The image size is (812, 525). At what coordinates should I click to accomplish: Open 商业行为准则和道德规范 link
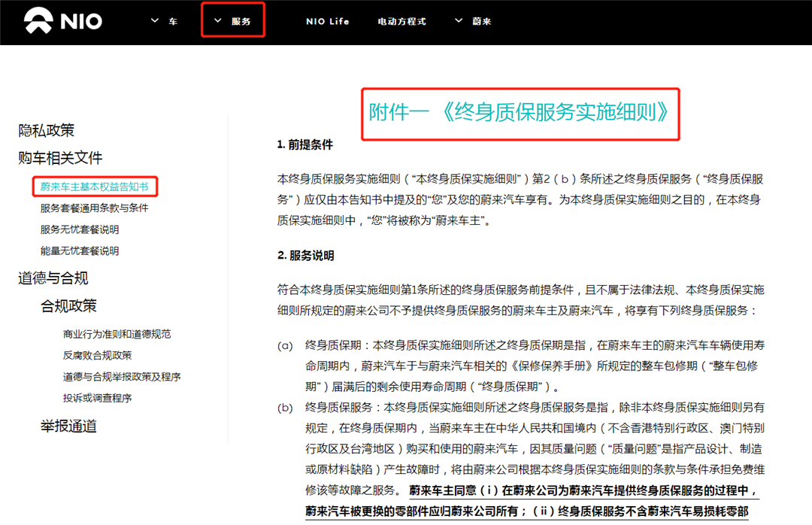117,334
